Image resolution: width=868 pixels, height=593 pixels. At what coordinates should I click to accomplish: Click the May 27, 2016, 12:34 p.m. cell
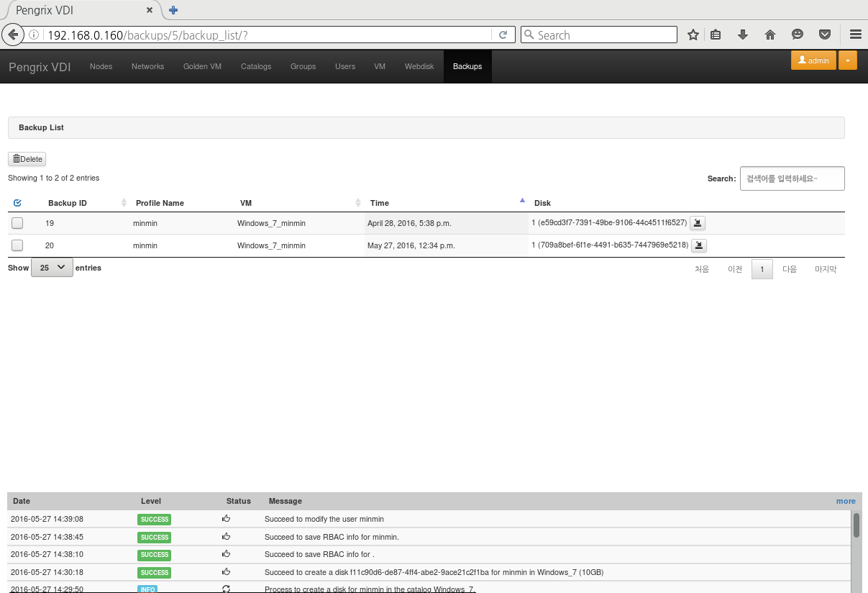447,245
